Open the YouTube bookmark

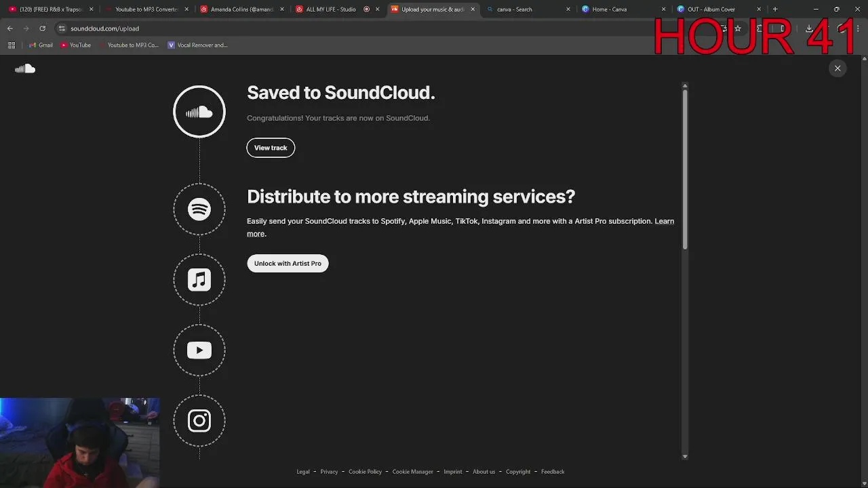coord(76,45)
